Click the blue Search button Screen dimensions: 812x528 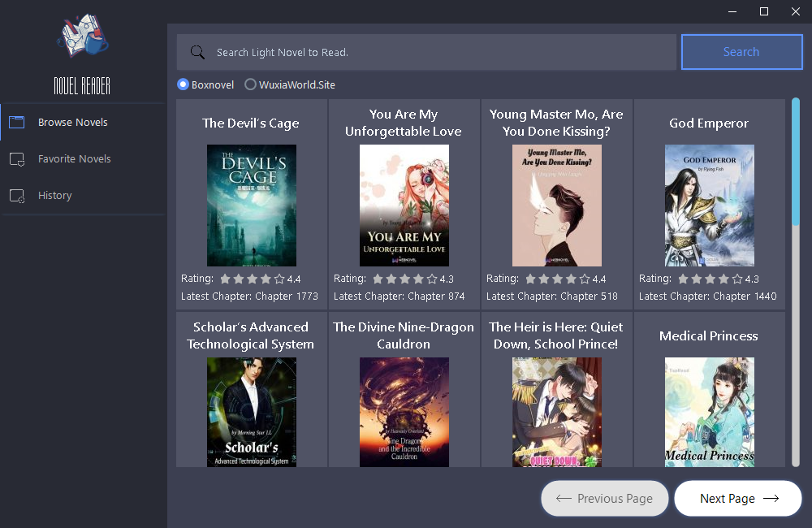point(741,52)
